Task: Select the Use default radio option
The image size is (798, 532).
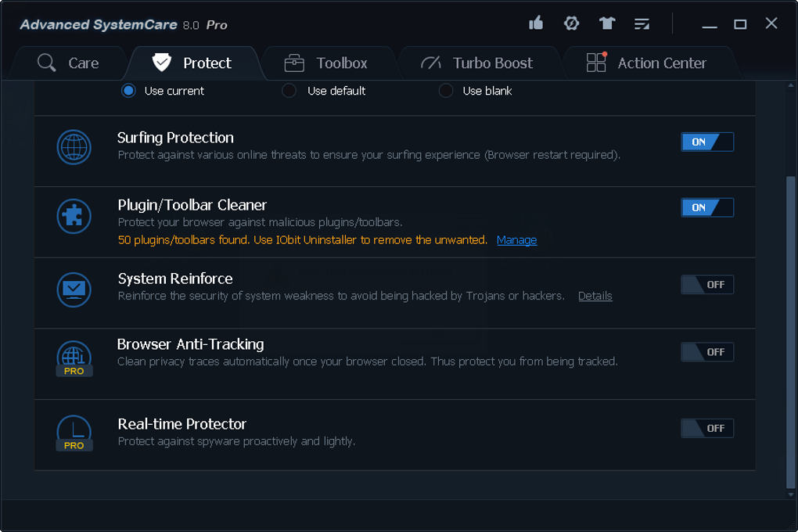Action: click(x=289, y=91)
